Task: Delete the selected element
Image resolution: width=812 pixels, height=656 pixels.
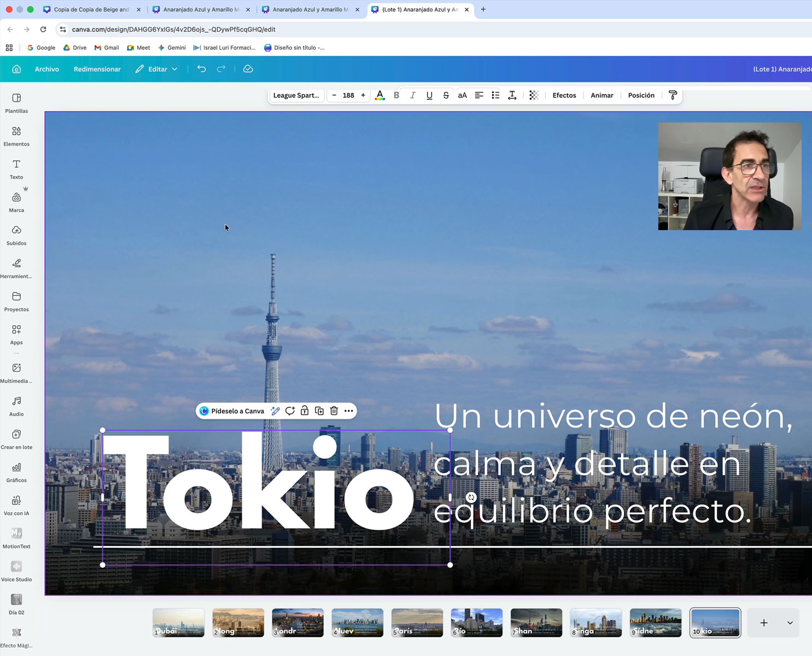Action: click(334, 411)
